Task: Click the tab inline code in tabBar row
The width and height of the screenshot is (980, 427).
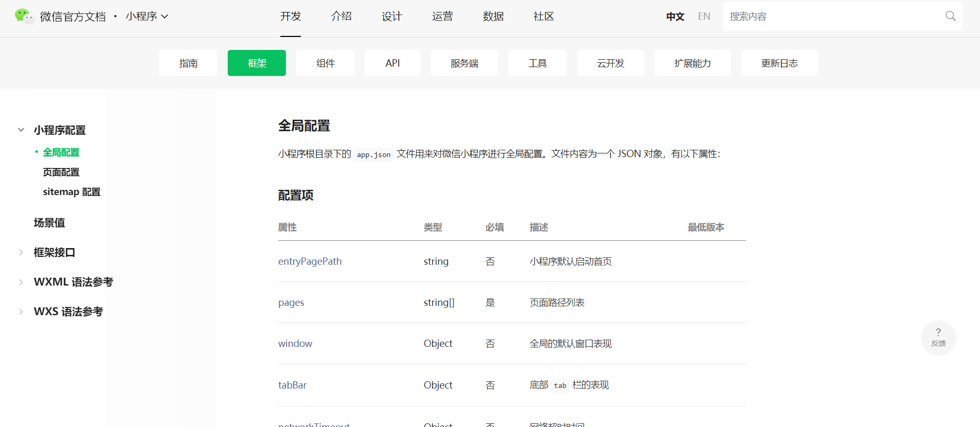Action: pyautogui.click(x=560, y=385)
